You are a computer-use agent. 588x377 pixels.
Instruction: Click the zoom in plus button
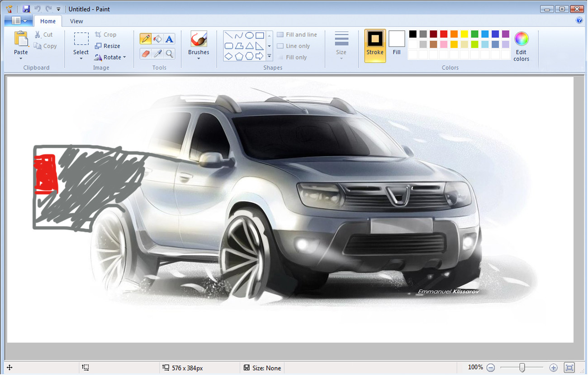553,367
